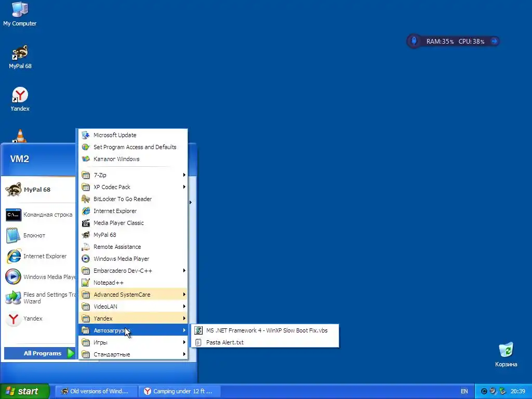Open Командная строка from Start menu
The image size is (532, 399).
39,215
